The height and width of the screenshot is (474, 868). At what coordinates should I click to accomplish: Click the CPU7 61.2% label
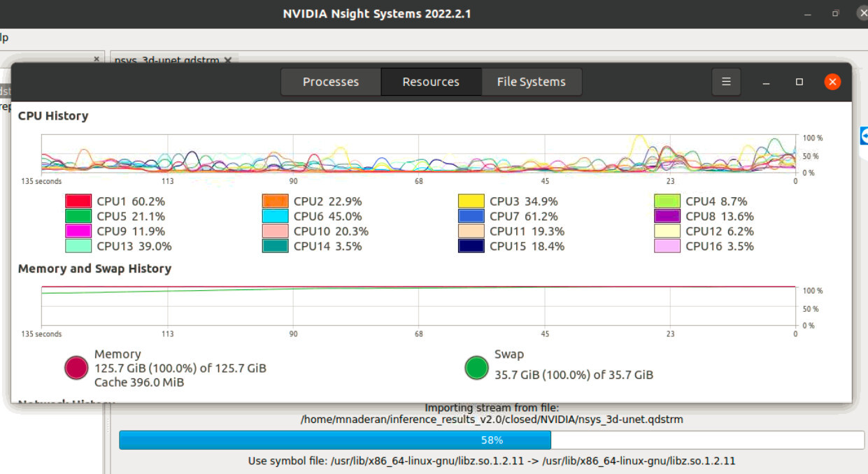point(524,216)
